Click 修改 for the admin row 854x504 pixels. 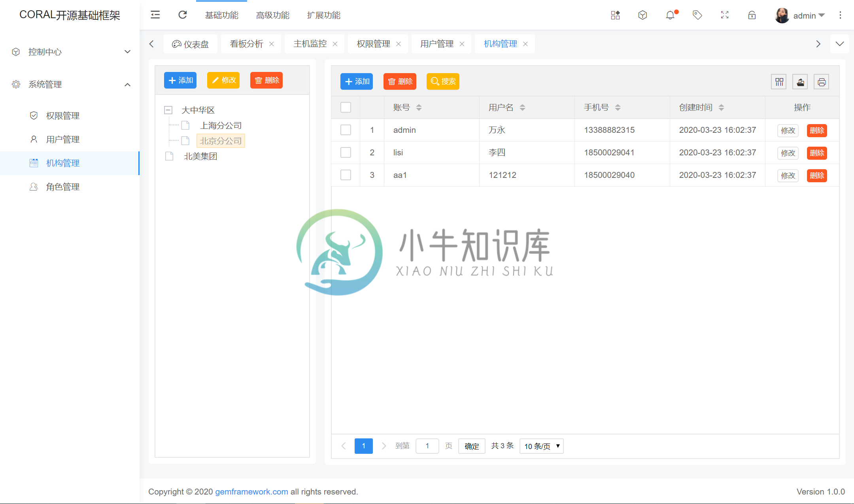click(x=788, y=130)
